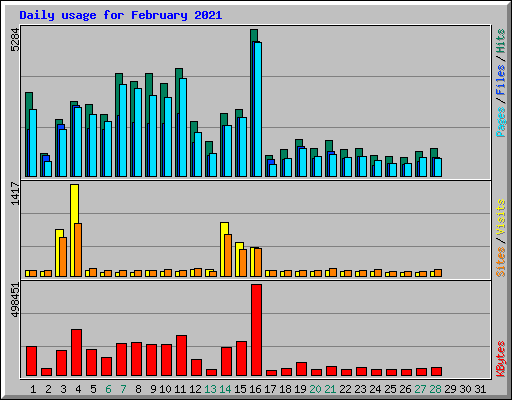512x400 pixels.
Task: Click the red KBytes bar for day 4
Action: click(x=76, y=353)
